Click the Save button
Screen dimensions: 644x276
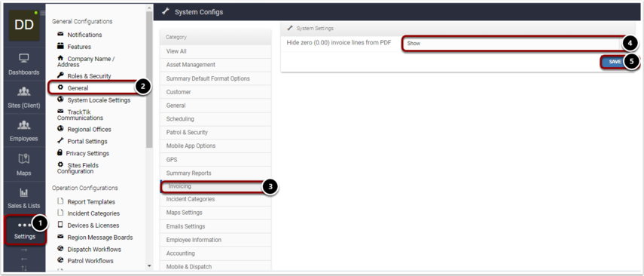pos(615,62)
